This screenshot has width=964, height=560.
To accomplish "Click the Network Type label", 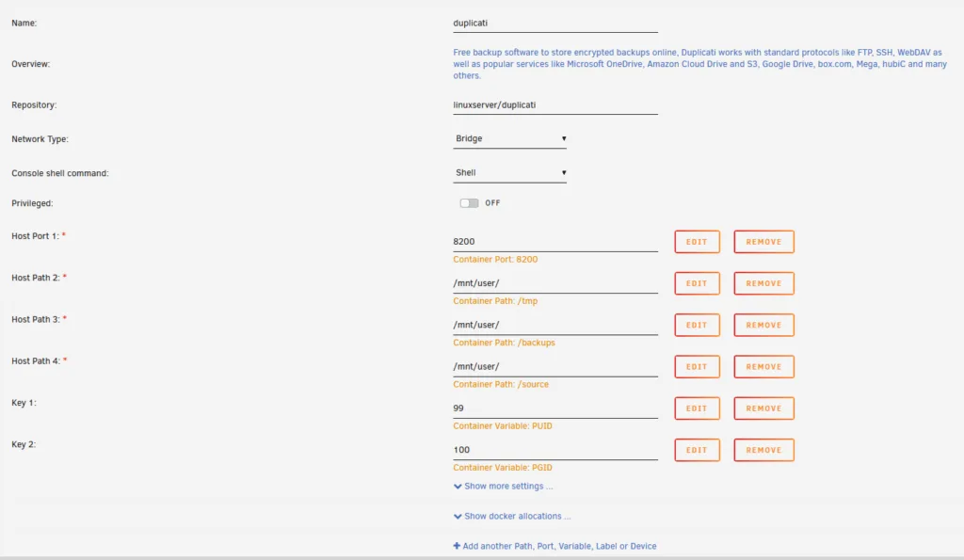I will coord(40,139).
